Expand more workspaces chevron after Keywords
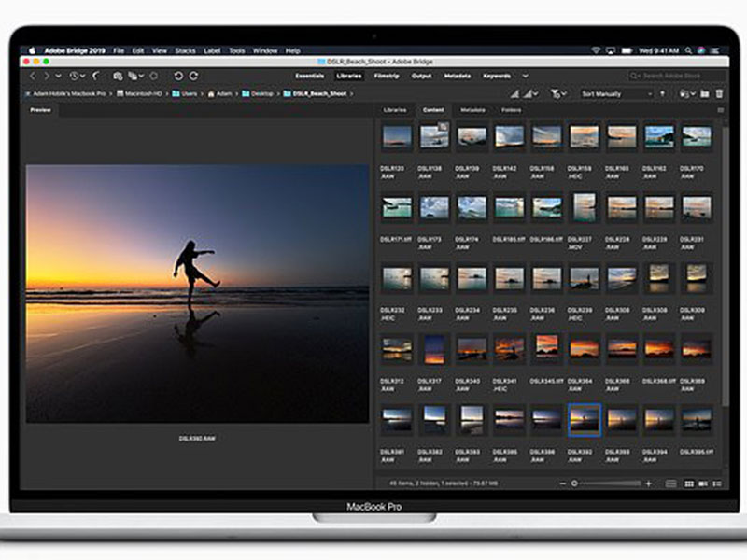The image size is (747, 560). coord(525,77)
